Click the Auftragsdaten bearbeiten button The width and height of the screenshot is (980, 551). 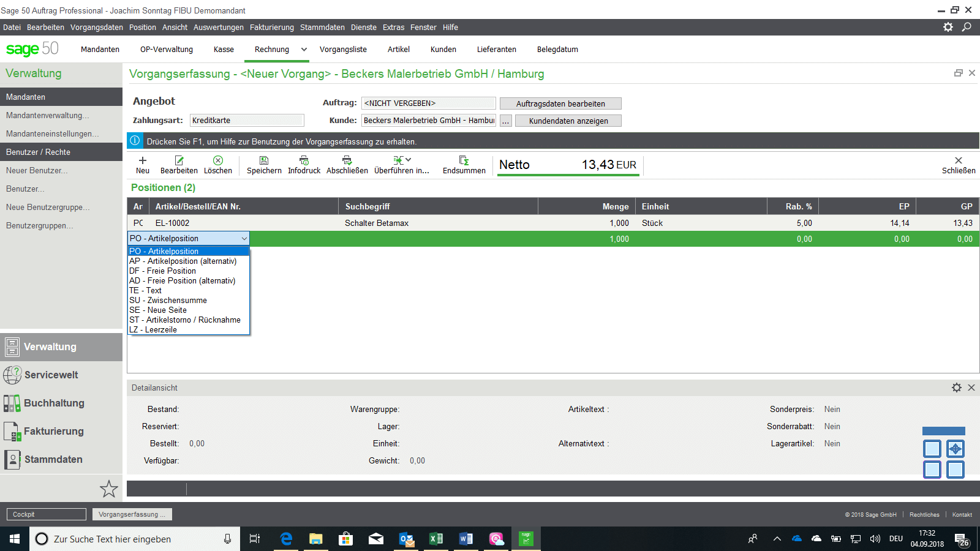[x=560, y=103]
